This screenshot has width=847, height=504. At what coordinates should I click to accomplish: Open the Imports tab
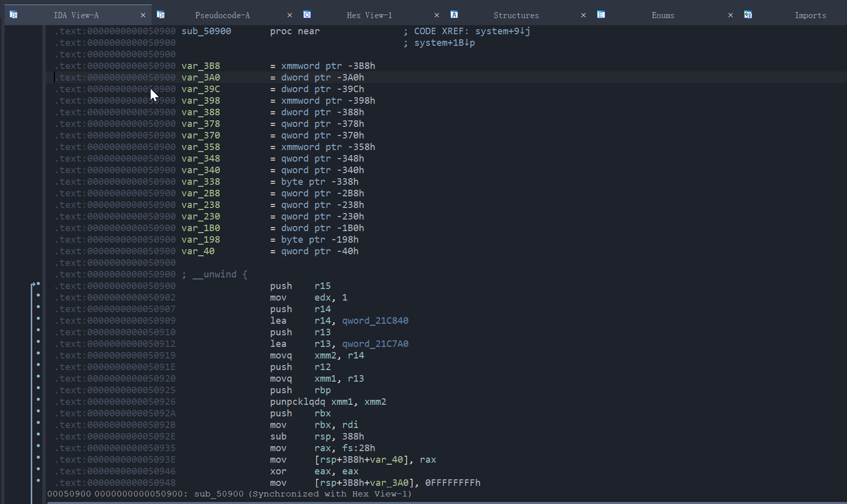[x=810, y=15]
